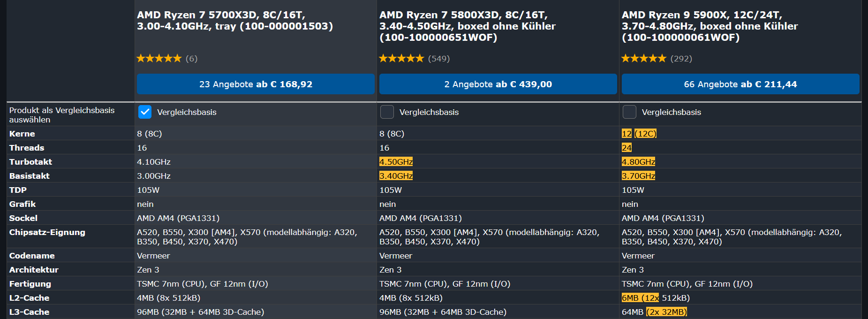
Task: Open 66 Angebote ab € 211,44
Action: pyautogui.click(x=740, y=84)
